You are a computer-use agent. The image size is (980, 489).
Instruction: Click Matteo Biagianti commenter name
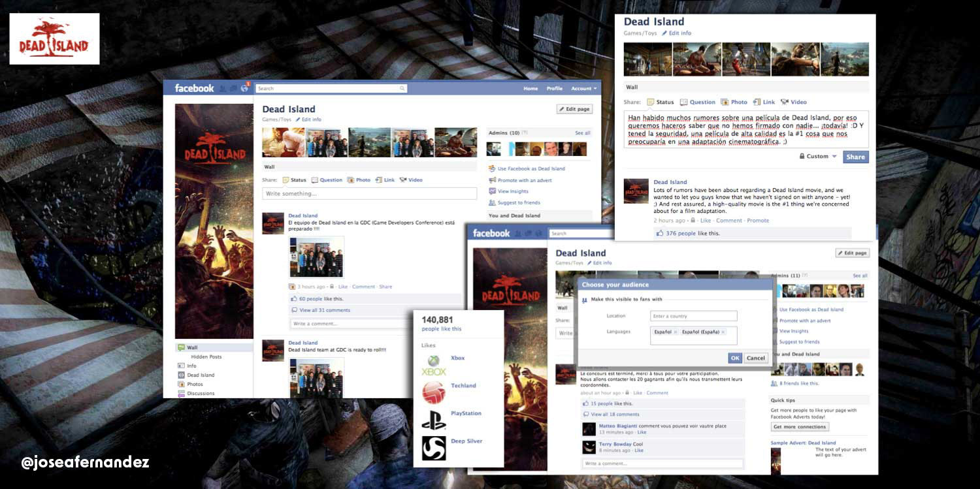(x=615, y=426)
